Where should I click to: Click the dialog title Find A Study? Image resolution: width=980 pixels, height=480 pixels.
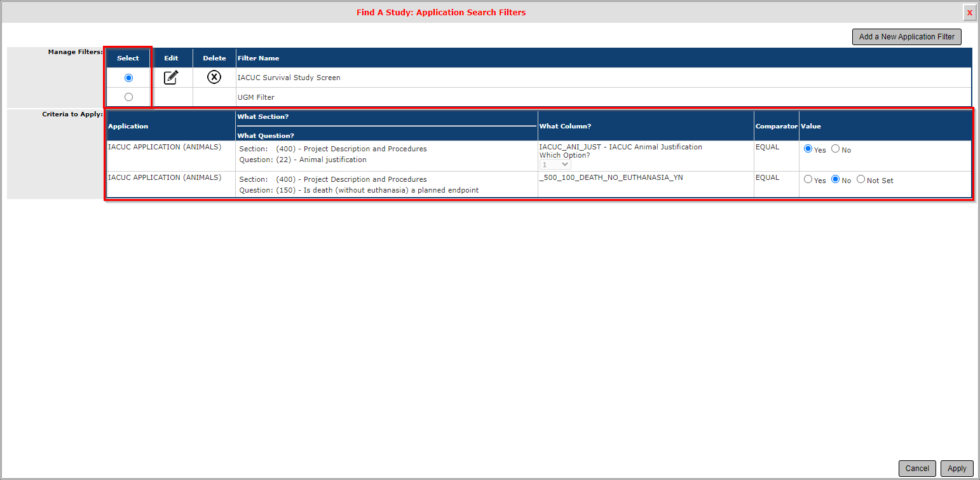(x=441, y=12)
